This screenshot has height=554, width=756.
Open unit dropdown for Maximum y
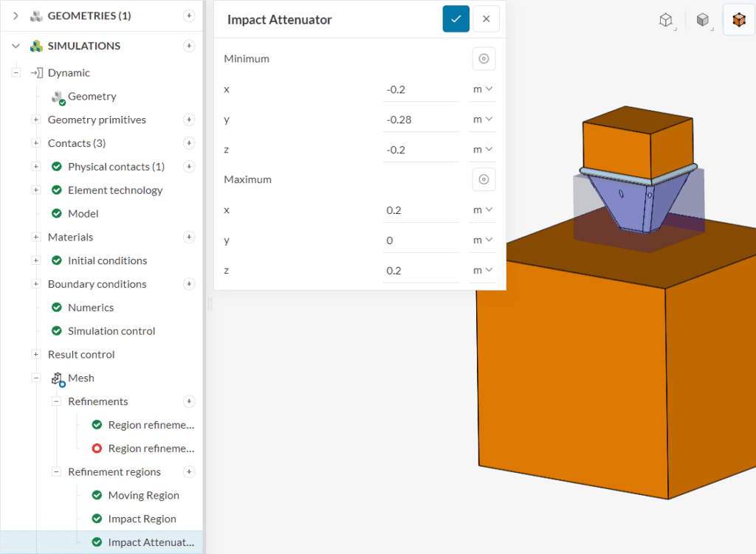(482, 240)
